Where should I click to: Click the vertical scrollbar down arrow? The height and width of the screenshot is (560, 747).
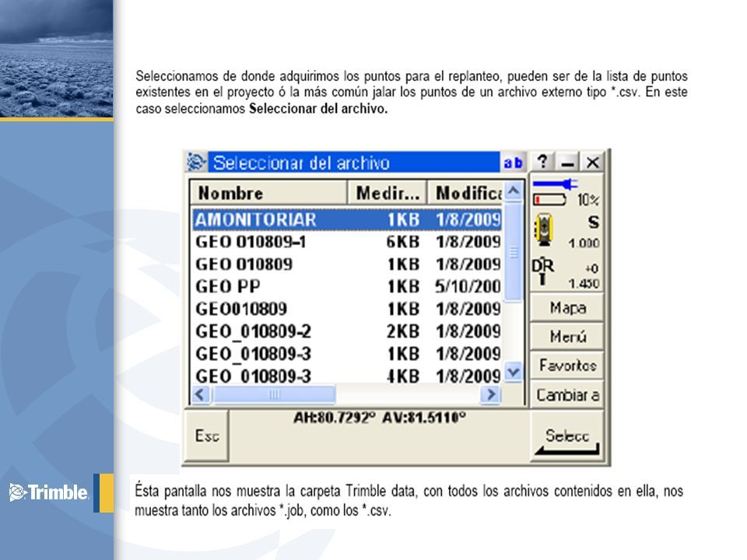(513, 372)
